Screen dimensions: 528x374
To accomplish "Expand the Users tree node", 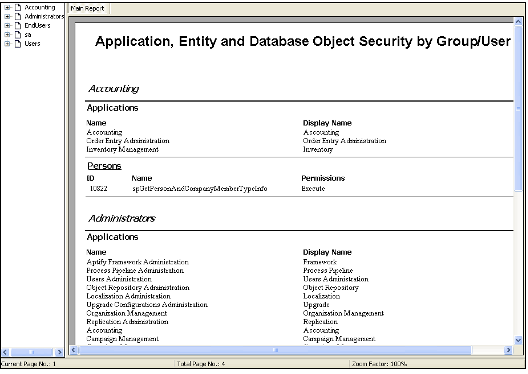I will point(7,44).
